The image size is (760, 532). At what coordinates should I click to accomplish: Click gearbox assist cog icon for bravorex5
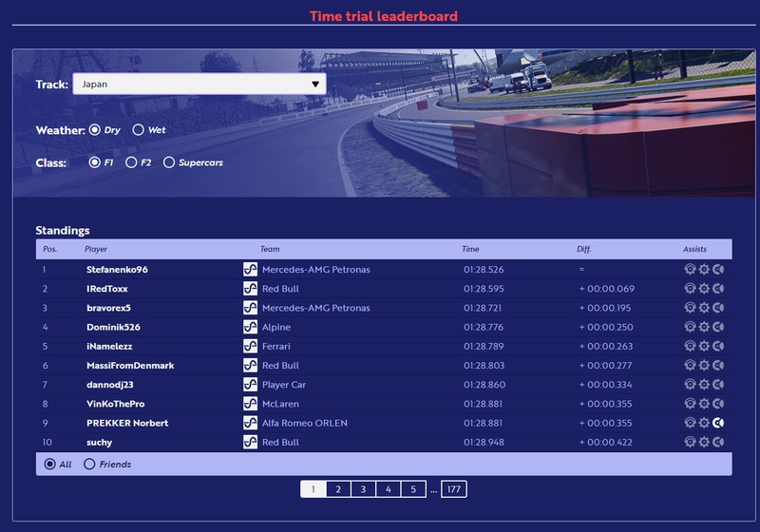(x=704, y=308)
